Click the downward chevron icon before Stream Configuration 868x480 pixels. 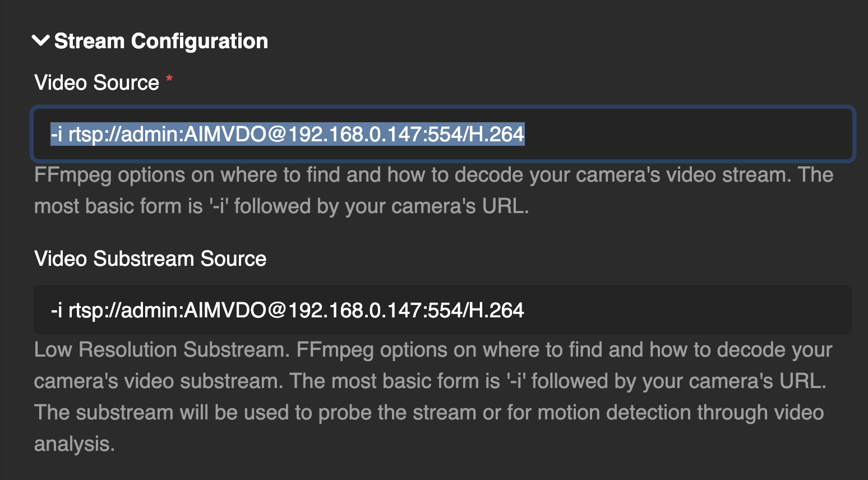(x=40, y=40)
